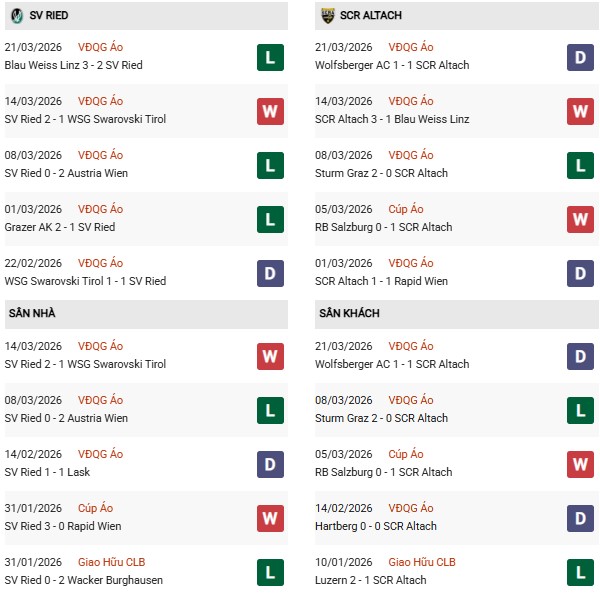
Task: Click the L badge for Blau Weiss Linz 3-2 SV Ried
Action: pyautogui.click(x=270, y=57)
